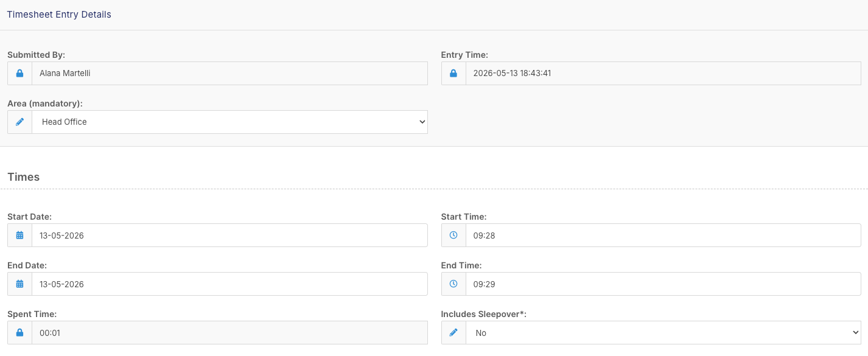Screen dimensions: 868x356
Task: Click the Times section heading
Action: click(x=24, y=177)
